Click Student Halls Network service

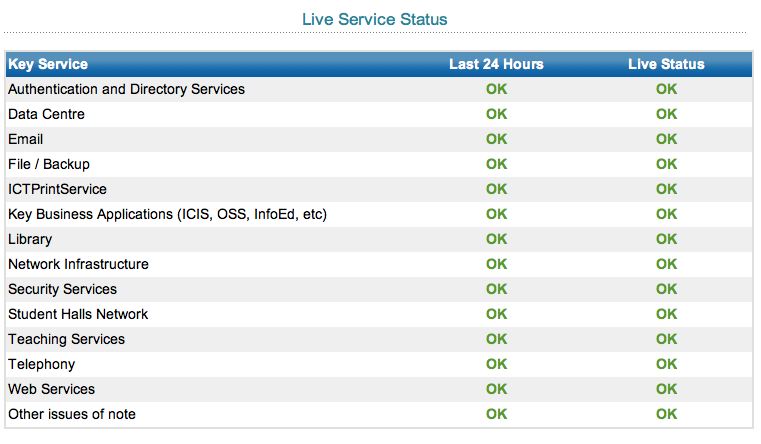[78, 314]
